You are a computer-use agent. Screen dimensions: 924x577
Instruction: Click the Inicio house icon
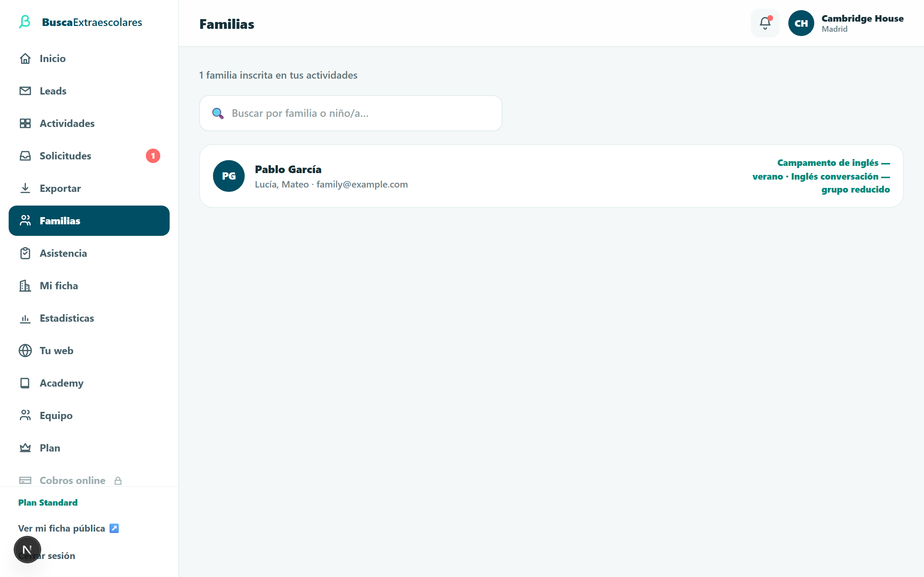tap(25, 58)
